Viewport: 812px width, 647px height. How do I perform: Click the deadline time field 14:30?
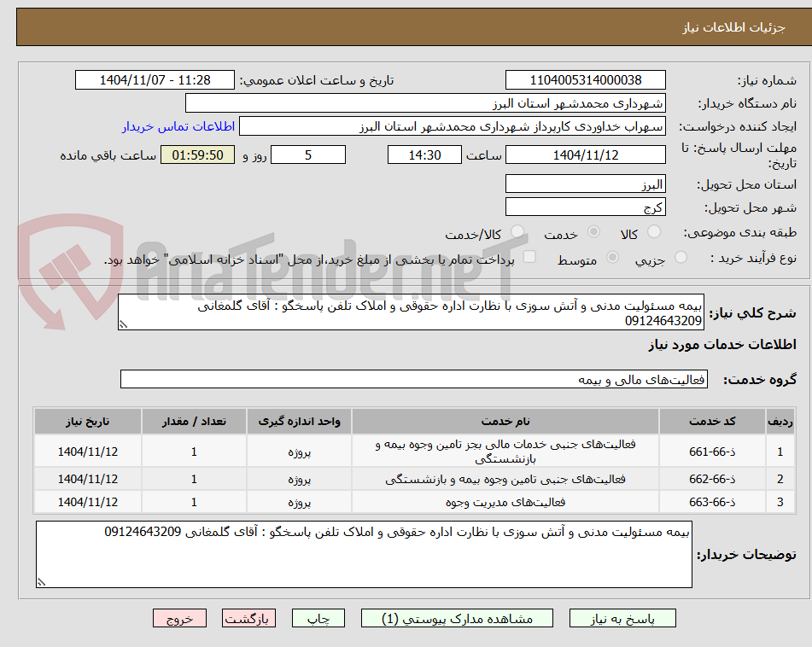(x=424, y=154)
